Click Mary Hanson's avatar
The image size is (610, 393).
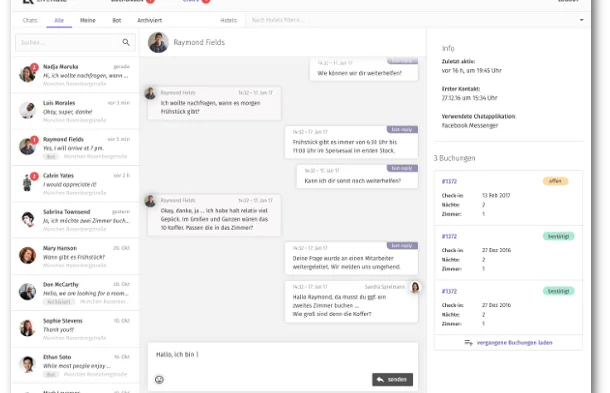click(27, 255)
